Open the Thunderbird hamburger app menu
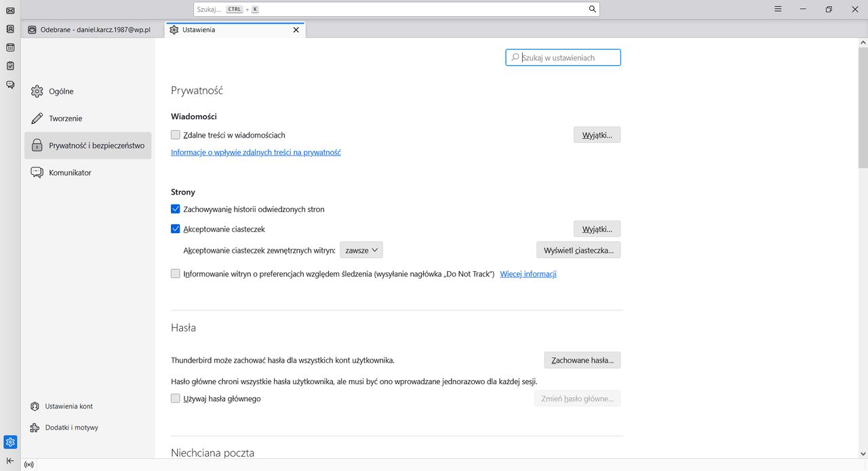Image resolution: width=868 pixels, height=471 pixels. pos(778,9)
